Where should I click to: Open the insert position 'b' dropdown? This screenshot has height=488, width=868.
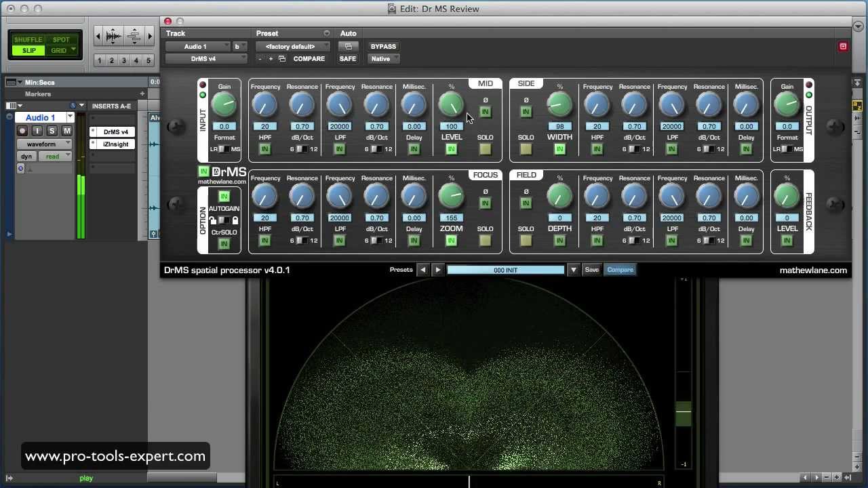[240, 47]
